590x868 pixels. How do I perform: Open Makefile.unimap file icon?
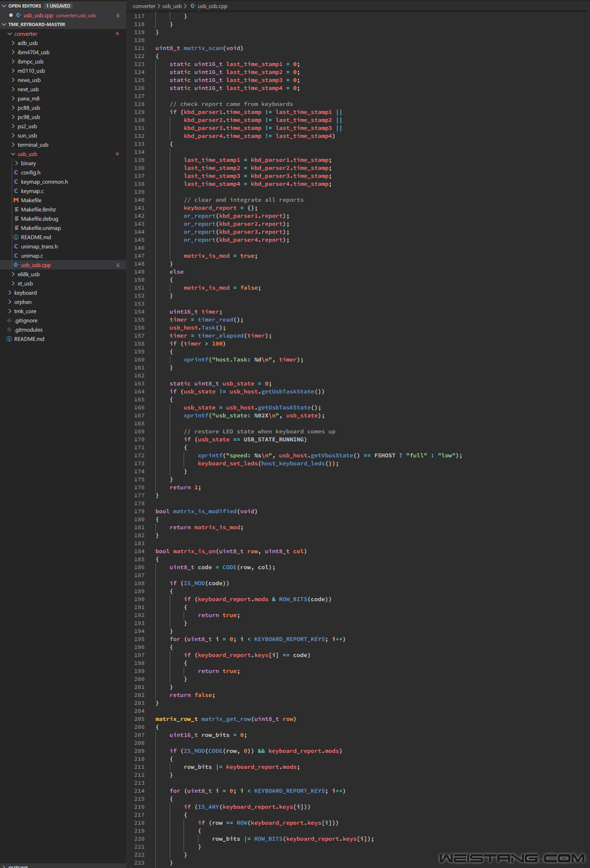16,228
